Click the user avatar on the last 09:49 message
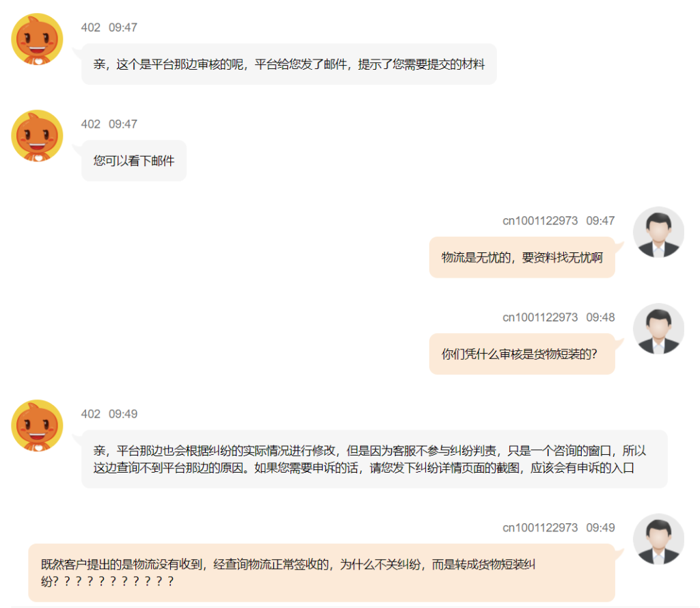Screen dimensions: 700x608 click(658, 539)
